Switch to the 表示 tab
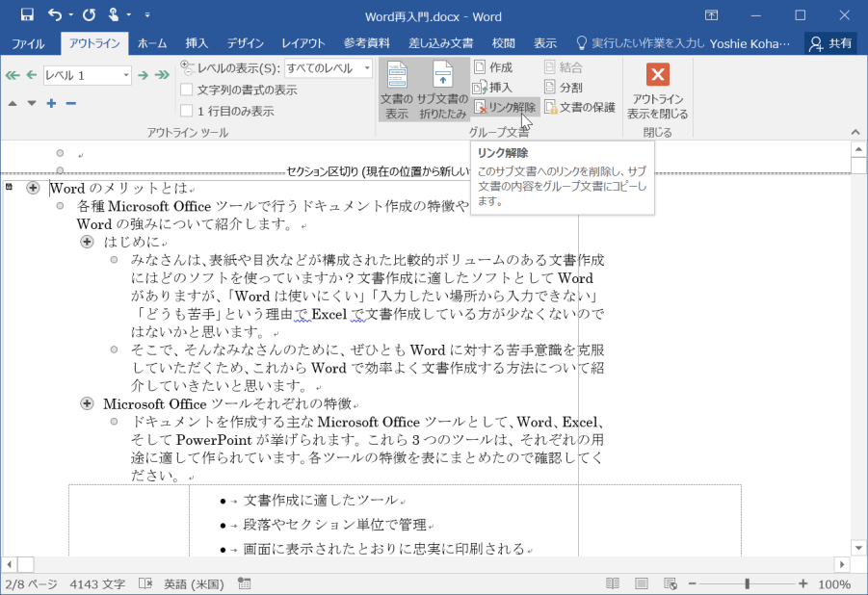The image size is (868, 595). click(x=544, y=43)
